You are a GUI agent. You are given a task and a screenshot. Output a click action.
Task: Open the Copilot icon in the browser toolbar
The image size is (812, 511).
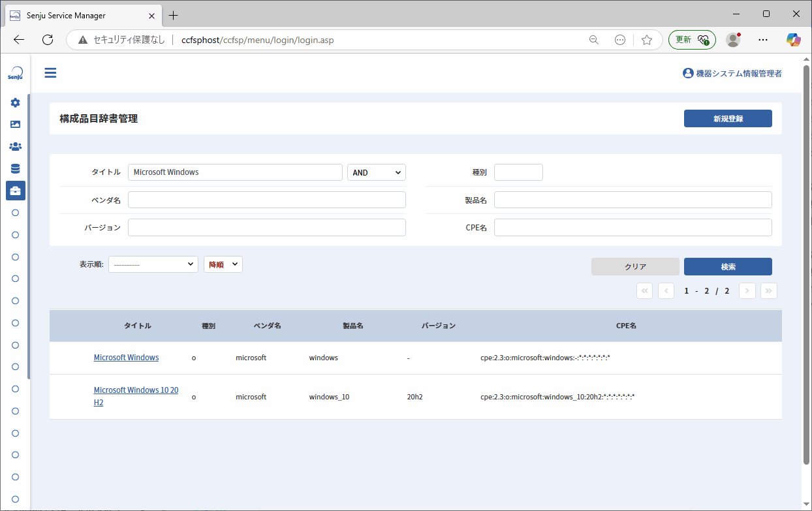[794, 40]
